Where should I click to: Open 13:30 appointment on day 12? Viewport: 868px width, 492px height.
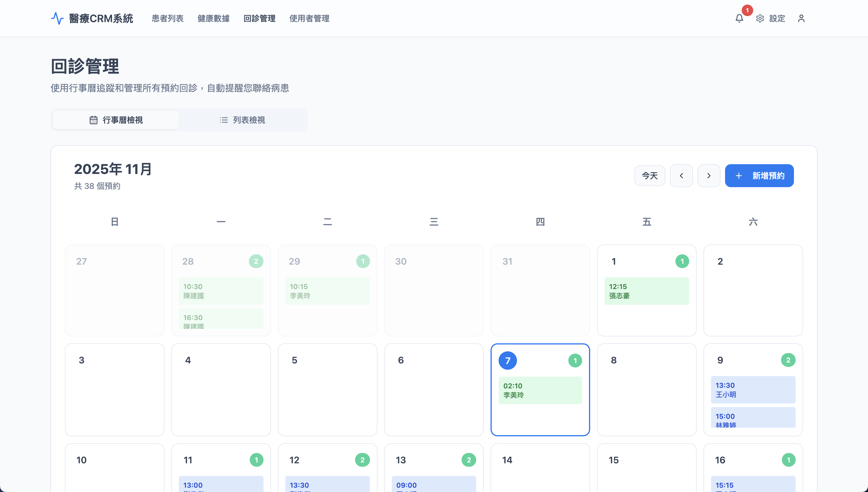click(328, 484)
